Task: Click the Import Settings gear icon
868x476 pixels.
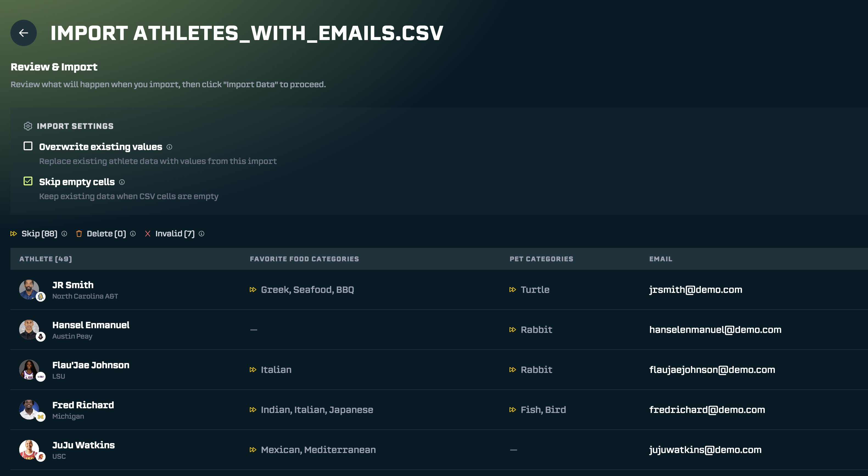Action: (28, 126)
